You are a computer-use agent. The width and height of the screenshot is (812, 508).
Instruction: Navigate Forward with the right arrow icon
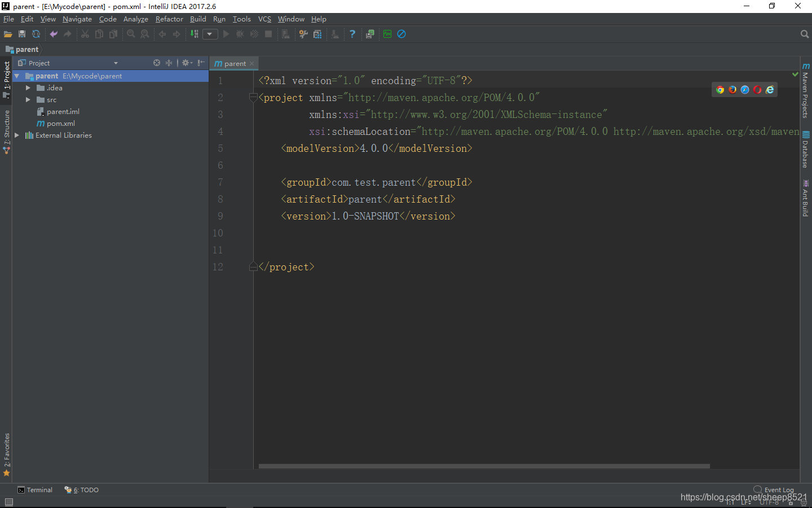pyautogui.click(x=176, y=34)
